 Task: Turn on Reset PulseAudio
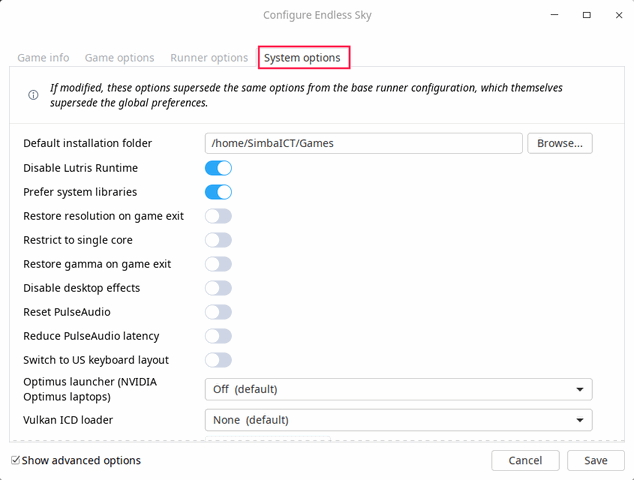click(x=218, y=312)
